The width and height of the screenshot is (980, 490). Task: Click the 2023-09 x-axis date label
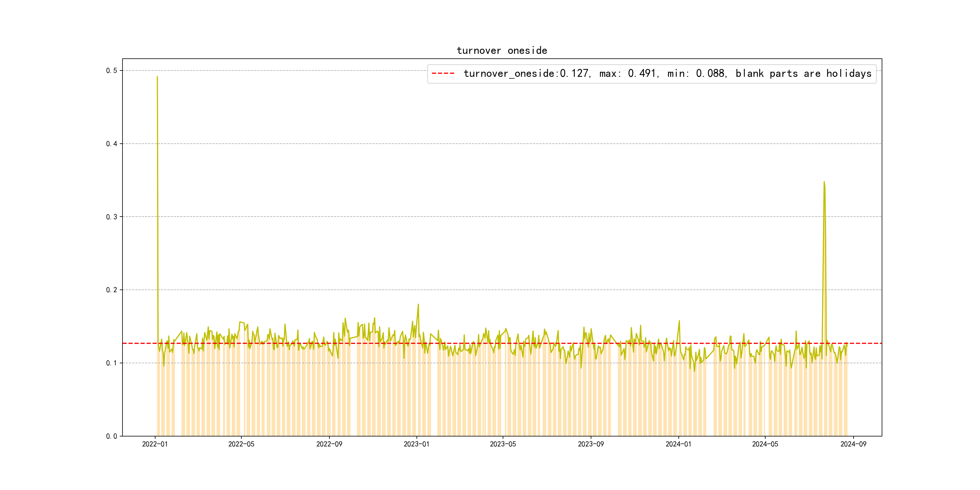pos(591,444)
